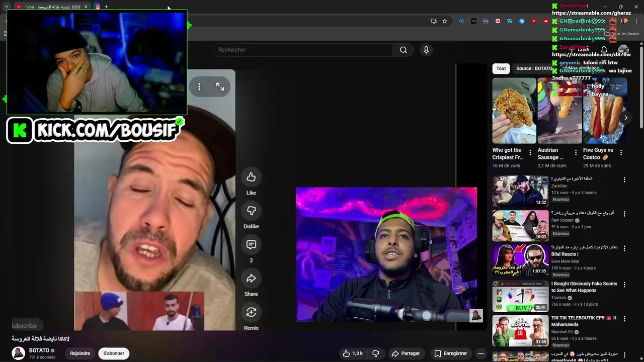Open a new browser tab
644x362 pixels.
pos(106,7)
